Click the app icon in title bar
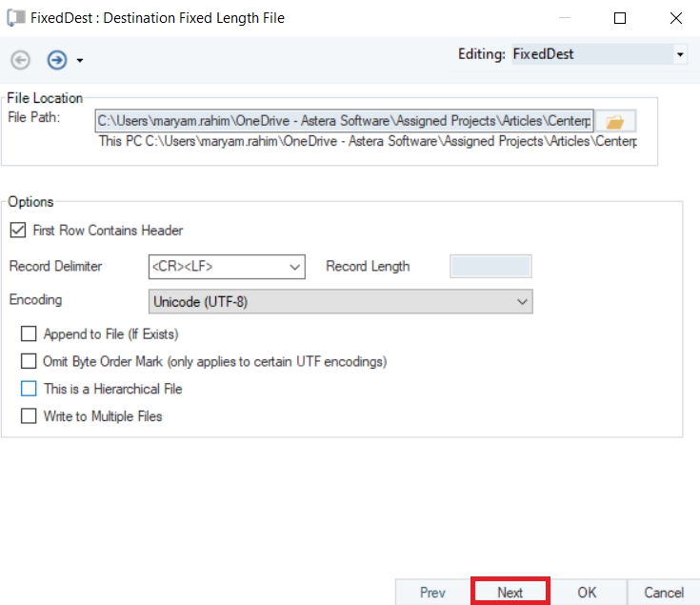This screenshot has height=605, width=700. point(15,18)
